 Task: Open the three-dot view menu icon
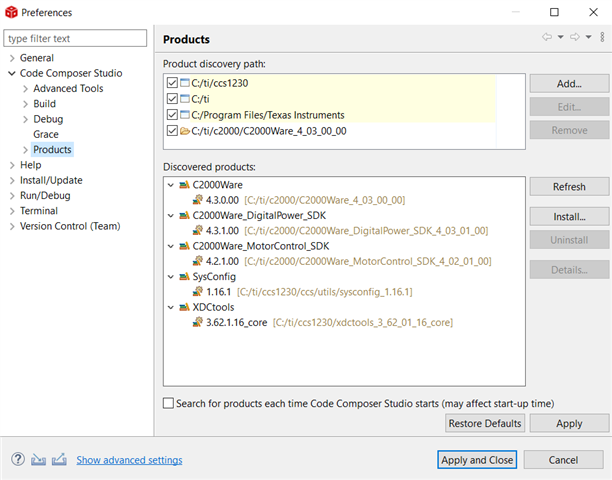pyautogui.click(x=602, y=38)
